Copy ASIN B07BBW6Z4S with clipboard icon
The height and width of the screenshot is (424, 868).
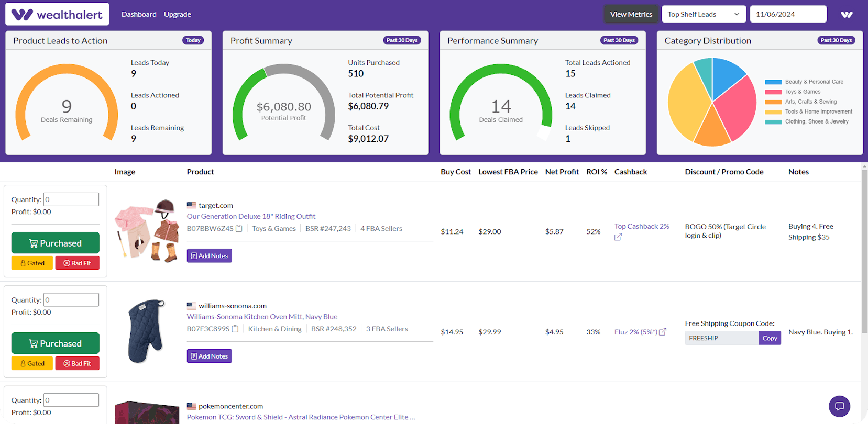click(x=239, y=228)
